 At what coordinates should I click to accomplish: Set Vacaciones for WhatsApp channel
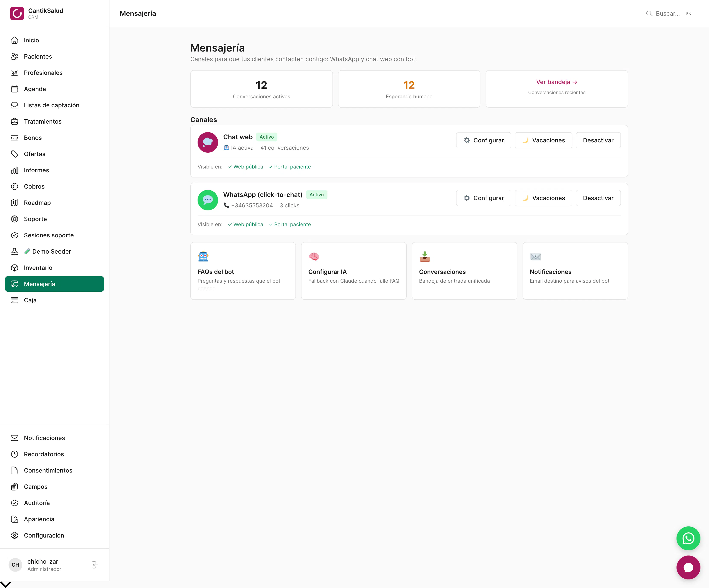click(543, 198)
